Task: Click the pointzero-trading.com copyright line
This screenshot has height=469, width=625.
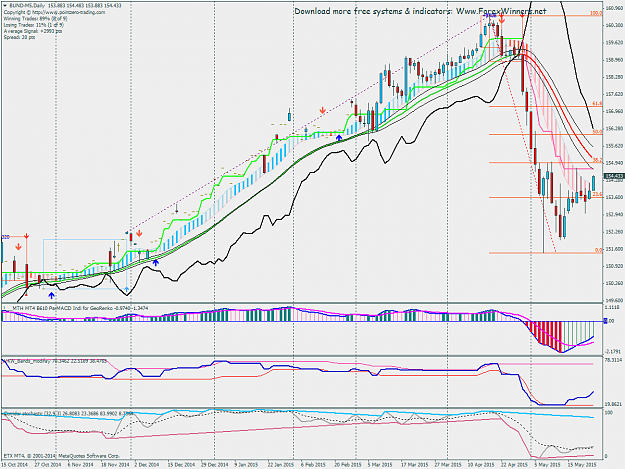Action: point(54,12)
